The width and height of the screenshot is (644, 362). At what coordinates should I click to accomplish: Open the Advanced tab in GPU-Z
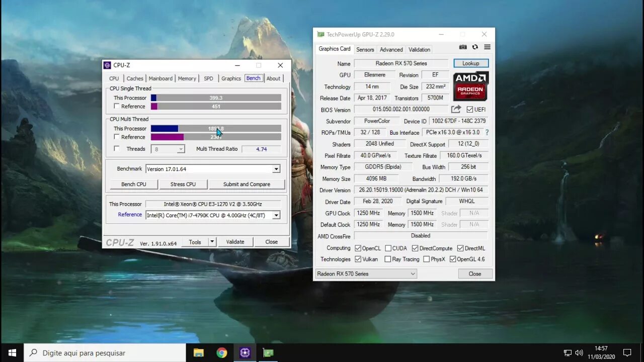pos(391,50)
